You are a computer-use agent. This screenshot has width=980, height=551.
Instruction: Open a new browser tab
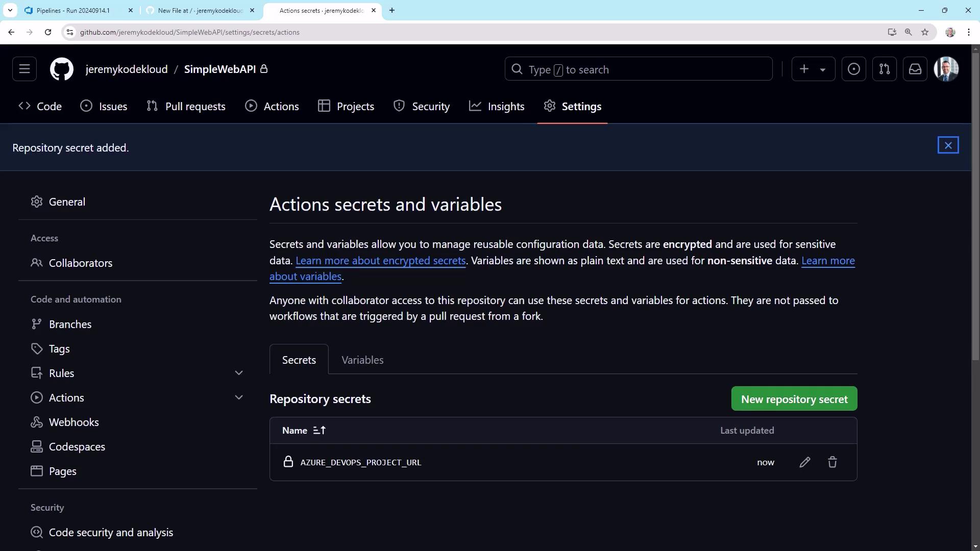tap(392, 10)
